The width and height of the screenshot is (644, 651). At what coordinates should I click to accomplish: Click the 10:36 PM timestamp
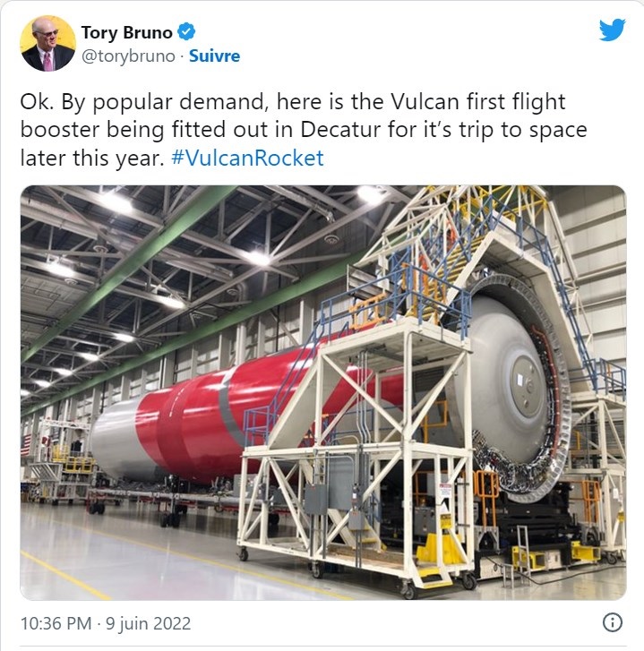(56, 623)
